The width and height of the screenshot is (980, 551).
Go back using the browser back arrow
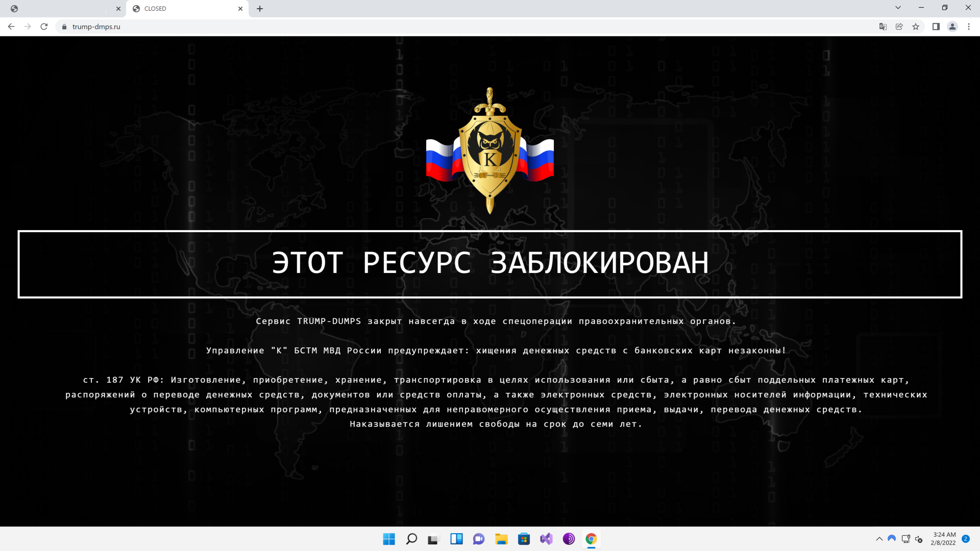tap(11, 27)
